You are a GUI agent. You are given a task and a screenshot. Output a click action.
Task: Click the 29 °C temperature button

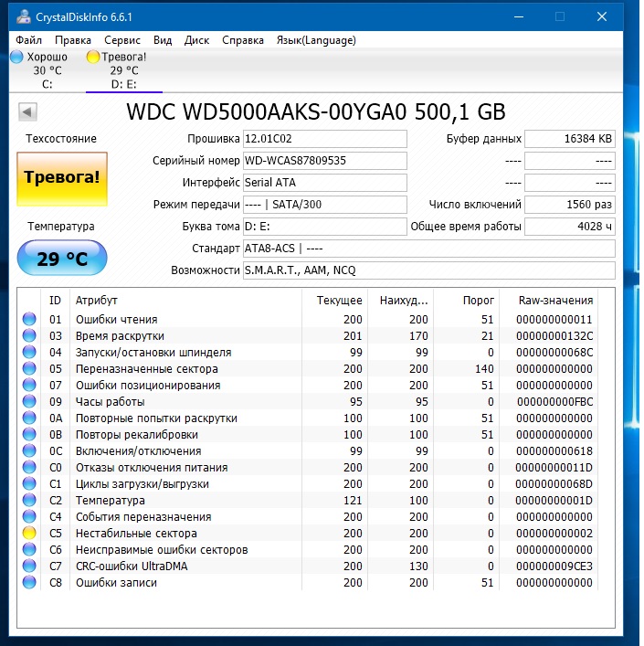(x=62, y=259)
